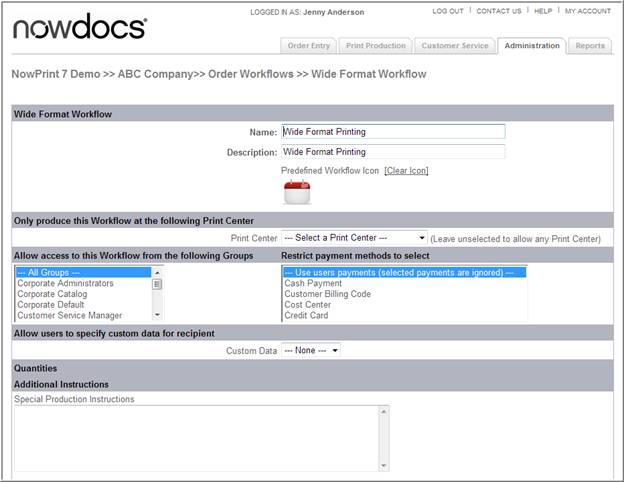The width and height of the screenshot is (624, 482).
Task: Open the Help link
Action: 543,11
